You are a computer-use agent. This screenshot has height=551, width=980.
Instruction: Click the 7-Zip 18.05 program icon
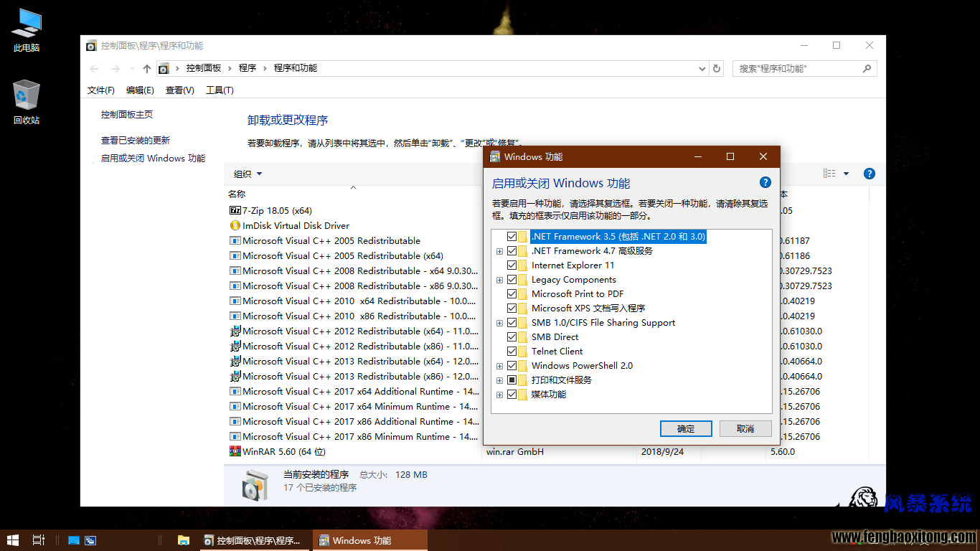235,211
